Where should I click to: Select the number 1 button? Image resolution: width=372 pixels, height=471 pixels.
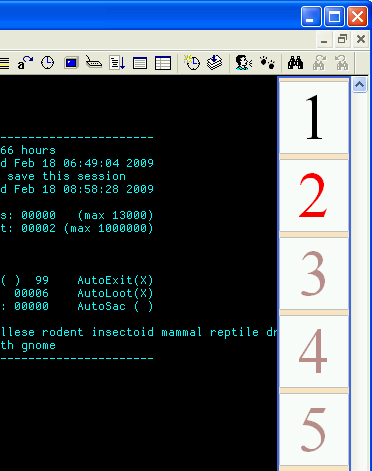(x=314, y=117)
